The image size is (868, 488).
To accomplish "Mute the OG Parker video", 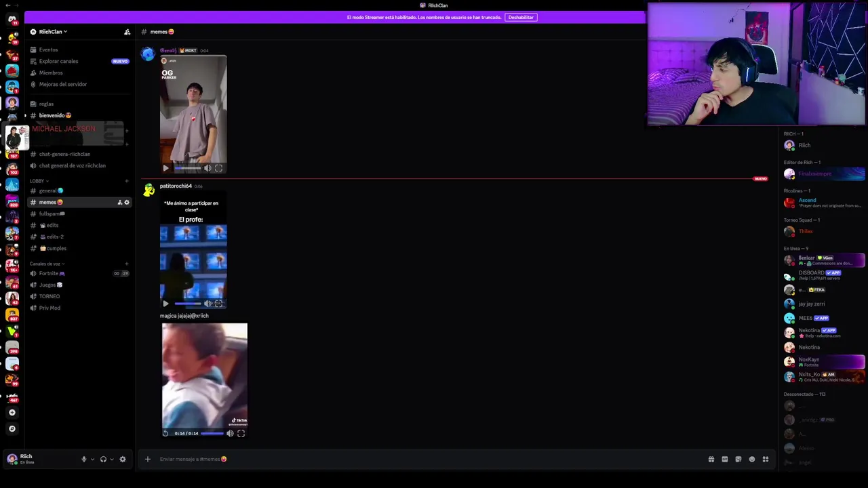I will point(208,168).
